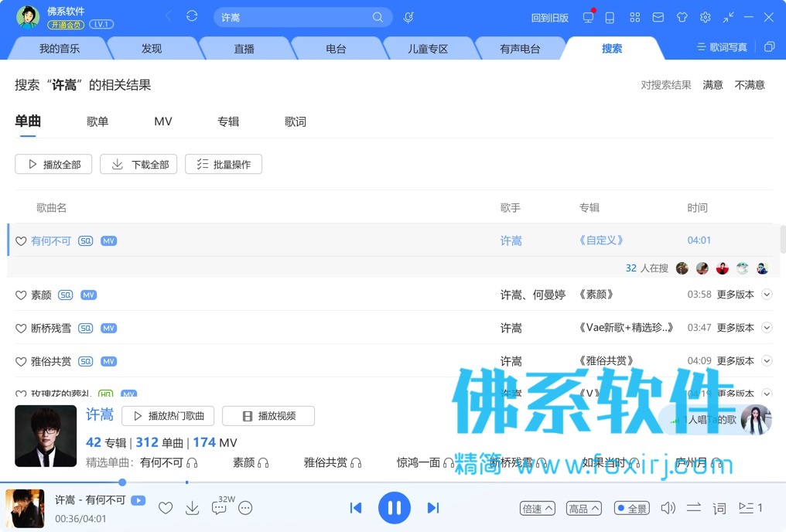Select the 专辑 results tab

[x=228, y=121]
